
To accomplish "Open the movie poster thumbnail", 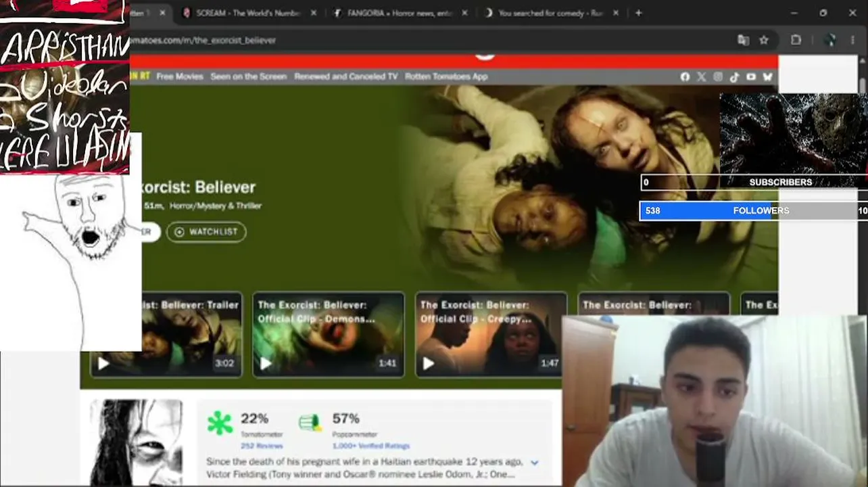I will [x=136, y=442].
